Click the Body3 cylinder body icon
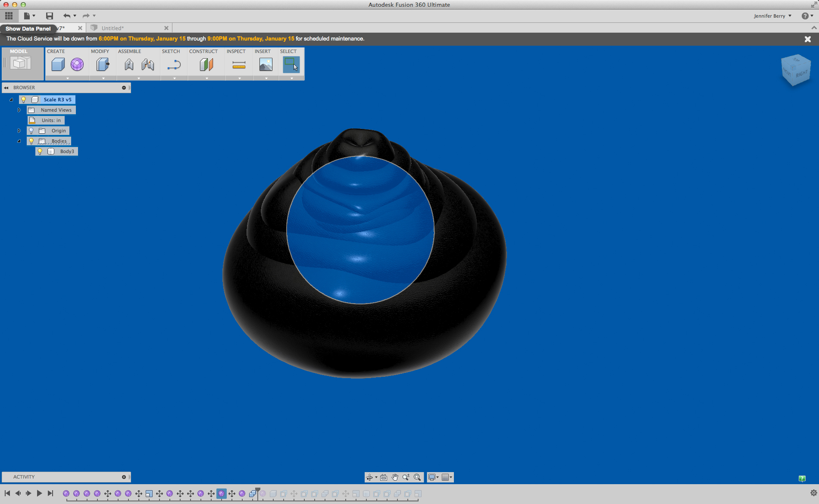Viewport: 819px width, 504px height. pyautogui.click(x=51, y=151)
